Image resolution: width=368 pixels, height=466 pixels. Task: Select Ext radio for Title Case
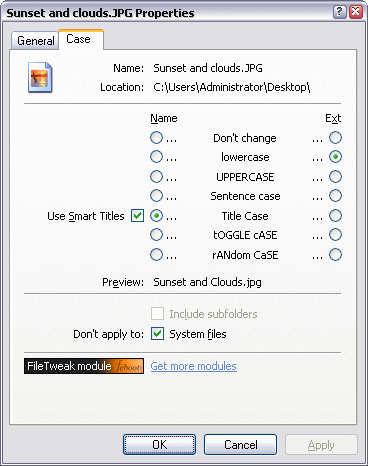tap(335, 216)
